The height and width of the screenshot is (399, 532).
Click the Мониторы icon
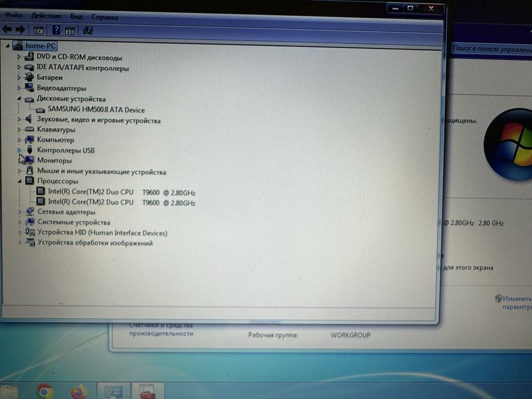(x=29, y=160)
